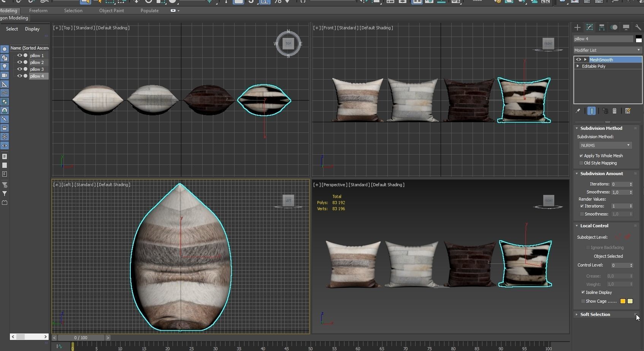Toggle Show End Result icon
This screenshot has height=351, width=644.
[592, 111]
